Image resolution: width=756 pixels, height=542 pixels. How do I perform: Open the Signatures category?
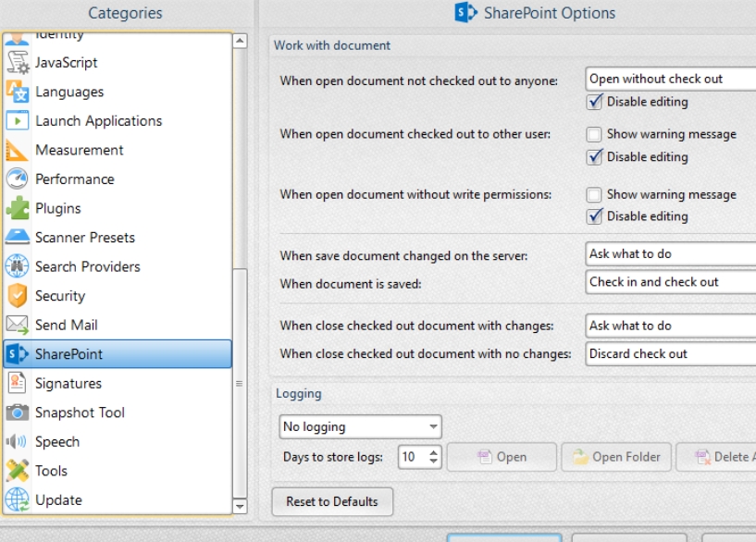(118, 383)
